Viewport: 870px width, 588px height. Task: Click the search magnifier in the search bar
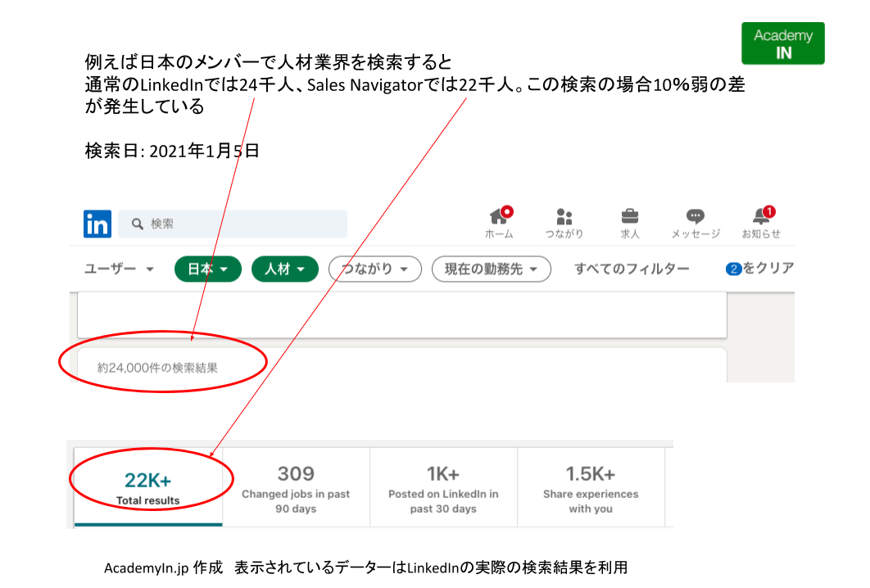[137, 224]
